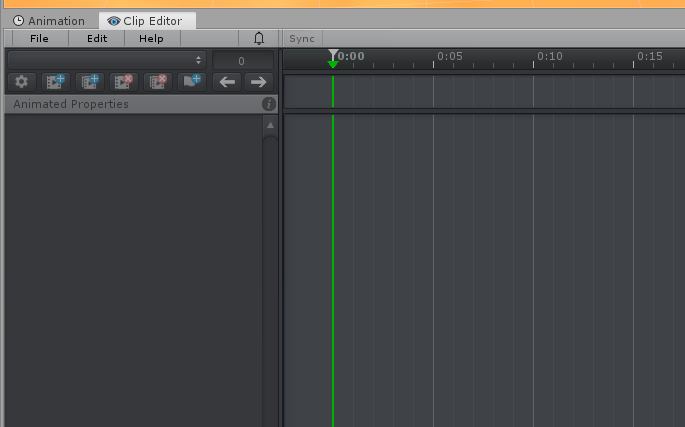Click the notification bell icon
This screenshot has width=685, height=427.
(x=259, y=38)
